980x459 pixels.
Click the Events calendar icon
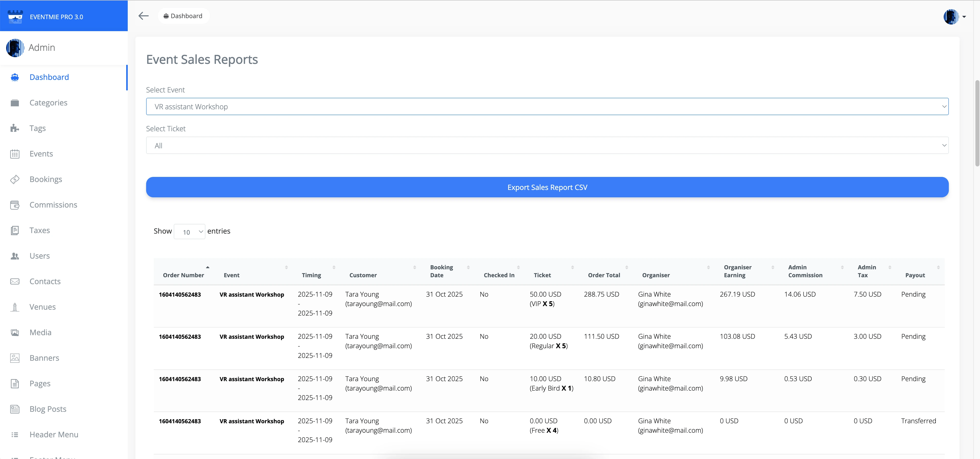coord(15,154)
